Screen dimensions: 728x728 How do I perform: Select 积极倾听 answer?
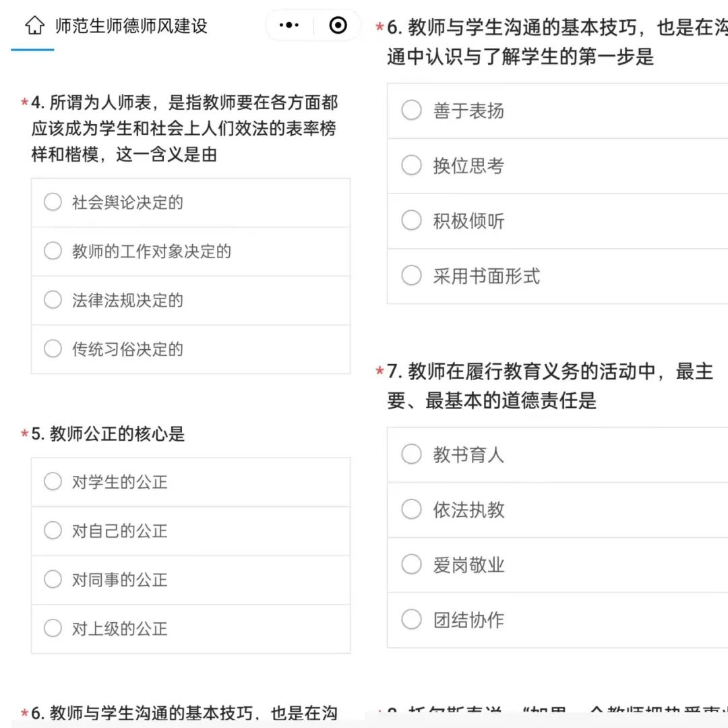412,220
